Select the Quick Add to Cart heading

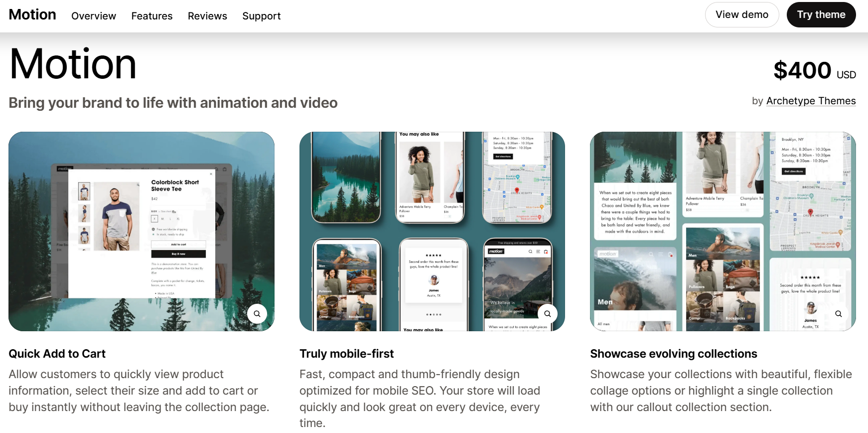tap(57, 354)
